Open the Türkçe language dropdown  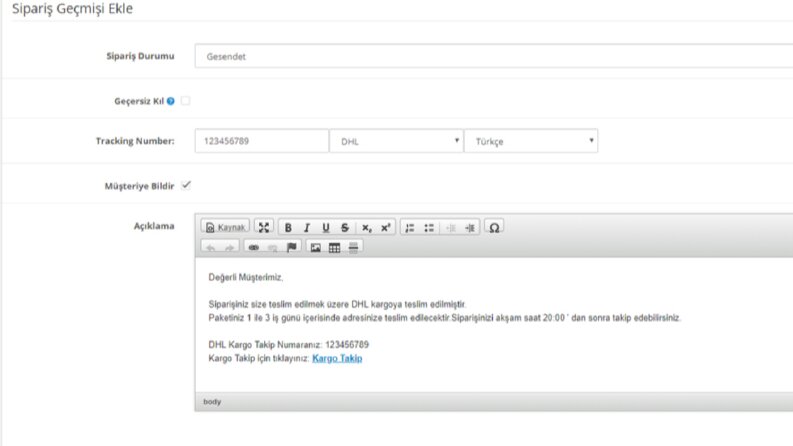click(531, 141)
